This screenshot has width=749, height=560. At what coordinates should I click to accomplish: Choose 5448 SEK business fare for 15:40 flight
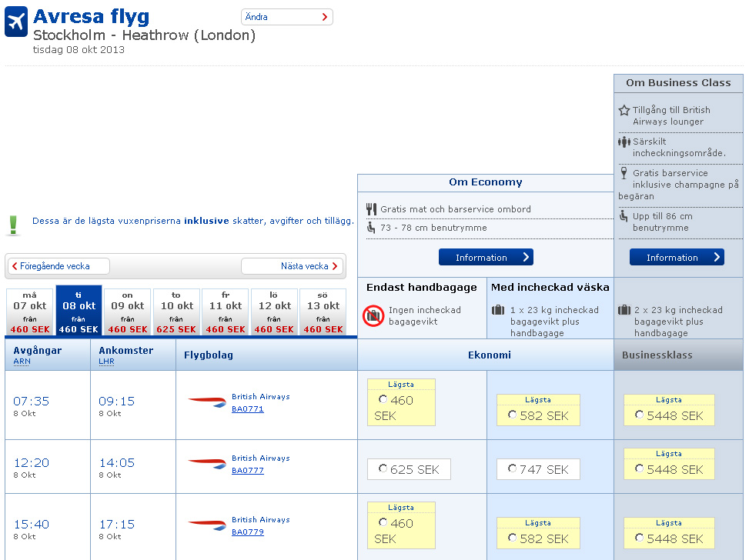point(640,538)
